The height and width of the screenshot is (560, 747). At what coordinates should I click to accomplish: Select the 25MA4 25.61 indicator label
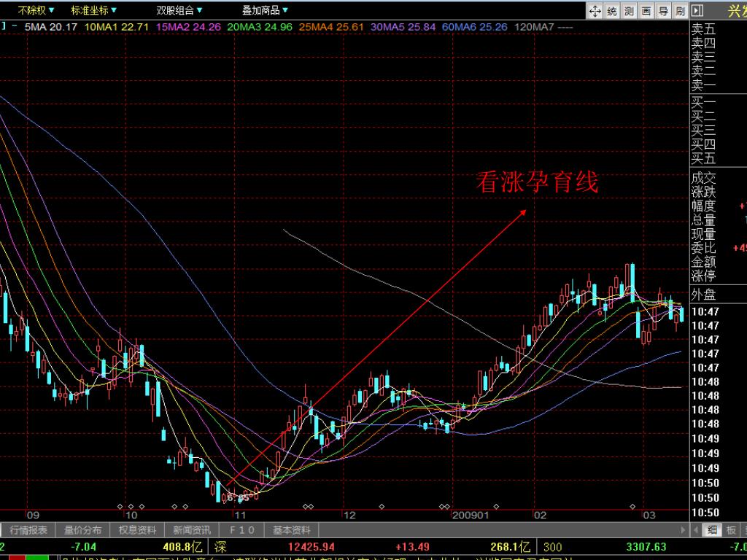click(x=331, y=27)
